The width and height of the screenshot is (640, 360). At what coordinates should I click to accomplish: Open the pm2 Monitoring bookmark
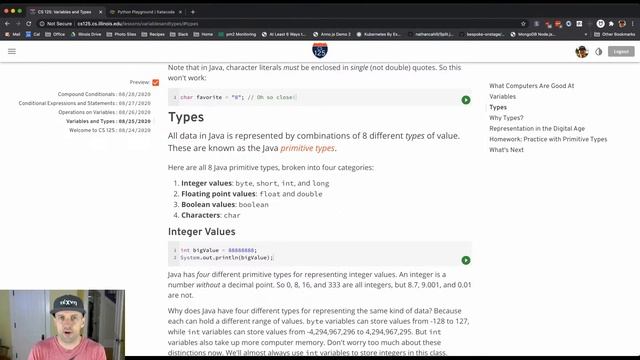tap(237, 34)
